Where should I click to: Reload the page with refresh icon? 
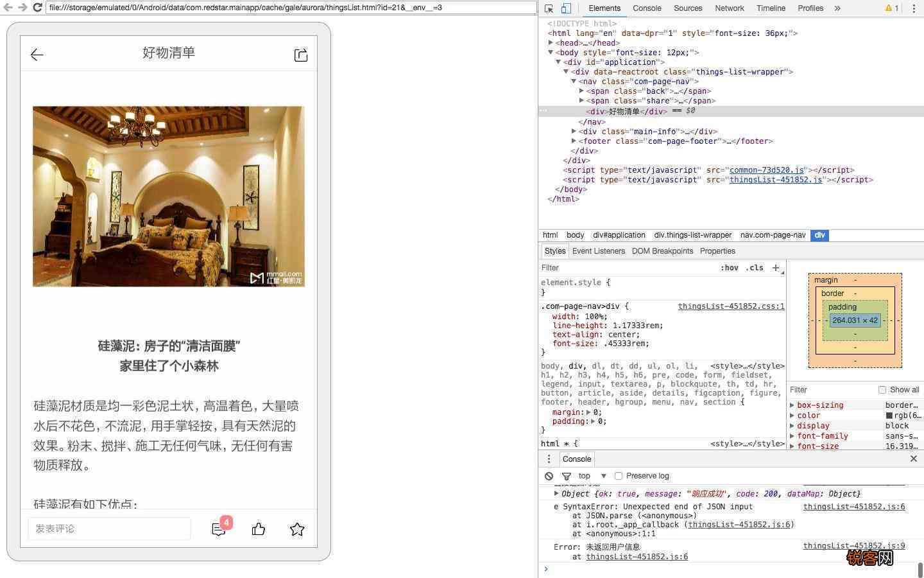click(x=37, y=8)
